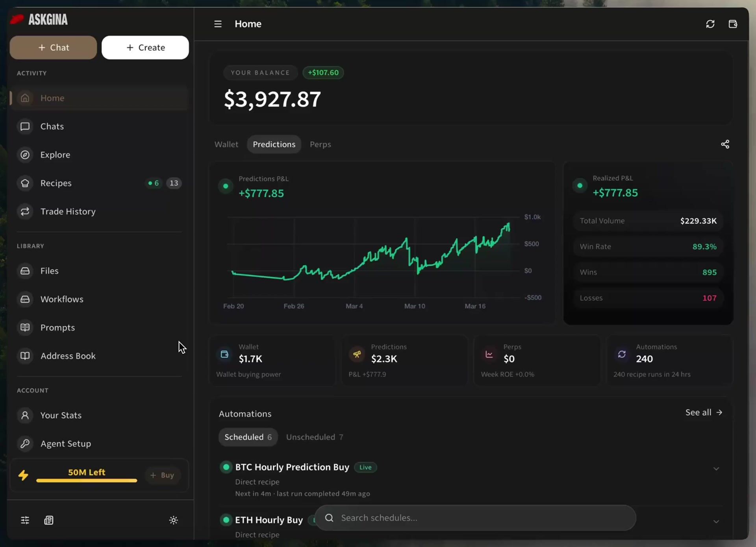Toggle light theme with the sun icon
756x547 pixels.
point(173,520)
